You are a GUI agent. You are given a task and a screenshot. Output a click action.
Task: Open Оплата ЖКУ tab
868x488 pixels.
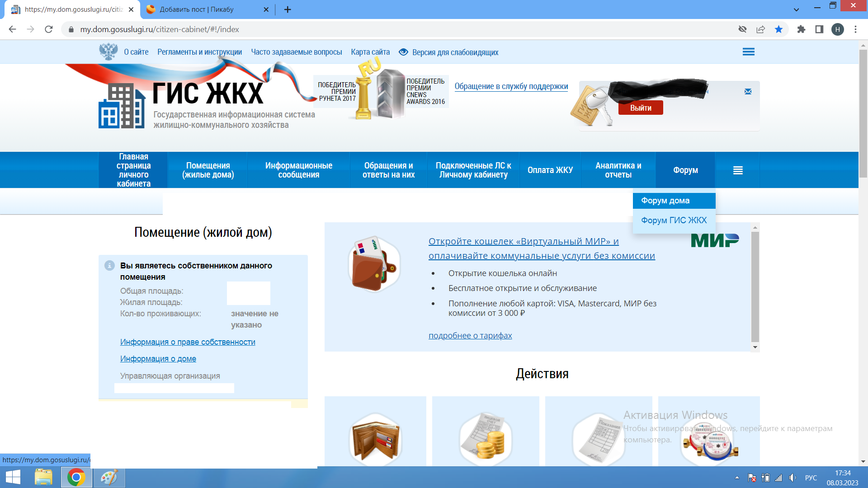tap(550, 170)
